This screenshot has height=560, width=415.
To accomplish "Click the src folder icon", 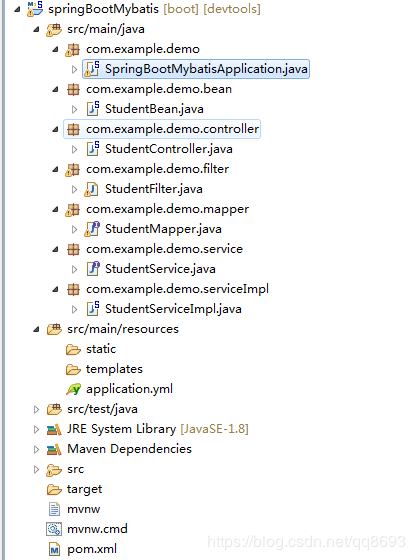I will pyautogui.click(x=54, y=470).
